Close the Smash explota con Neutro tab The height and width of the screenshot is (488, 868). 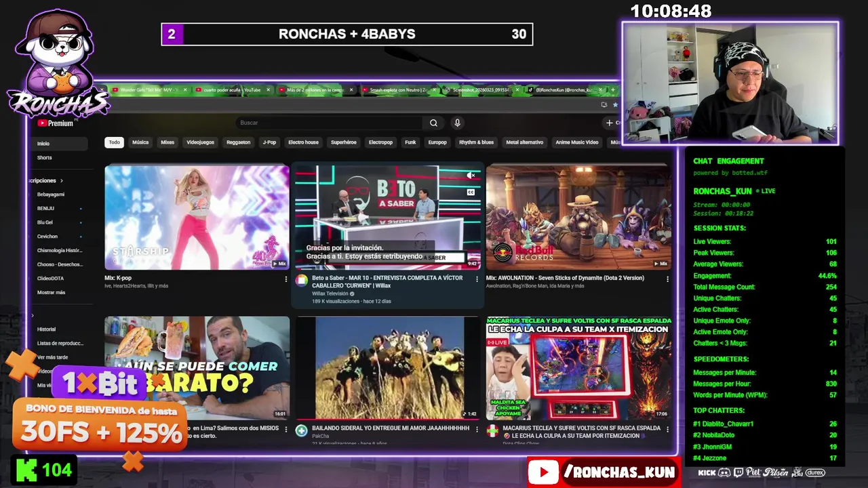434,89
